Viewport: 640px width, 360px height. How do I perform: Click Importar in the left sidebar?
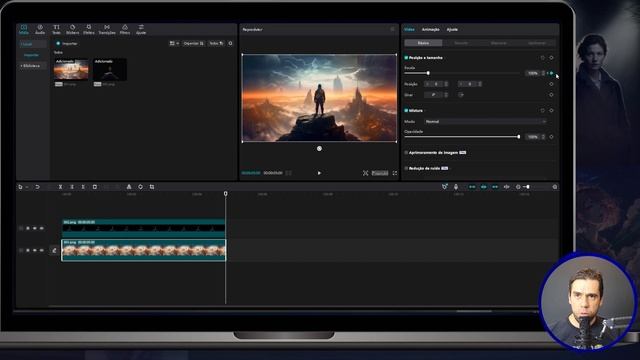[31, 55]
